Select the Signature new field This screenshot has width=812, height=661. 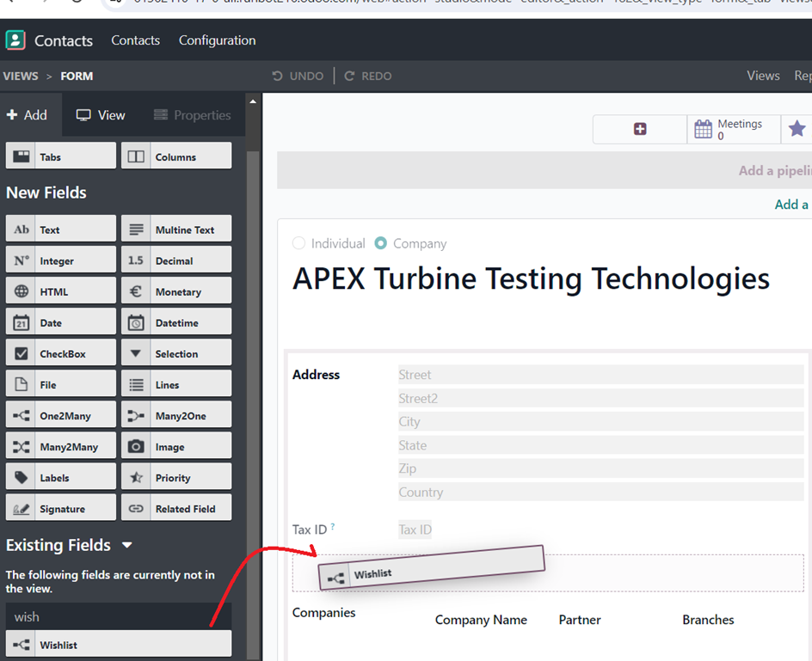(x=61, y=509)
